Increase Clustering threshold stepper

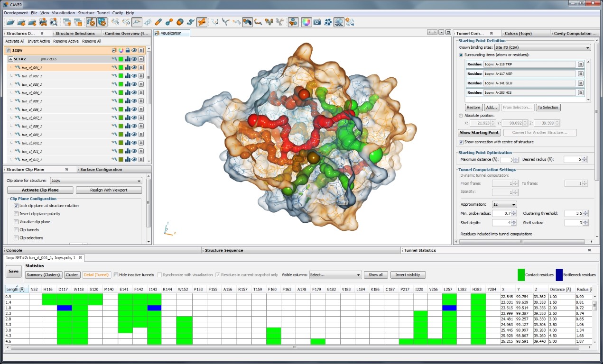(x=585, y=212)
